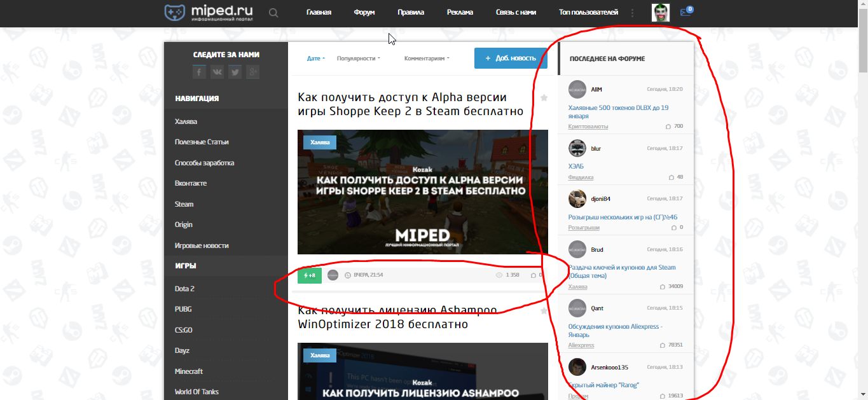
Task: Open the Дате sort dropdown
Action: tap(316, 59)
